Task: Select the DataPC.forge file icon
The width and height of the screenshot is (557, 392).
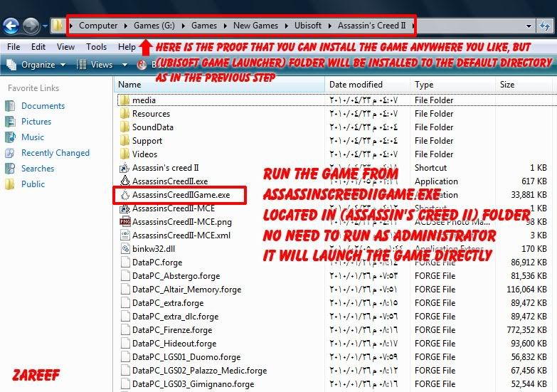Action: coord(124,263)
